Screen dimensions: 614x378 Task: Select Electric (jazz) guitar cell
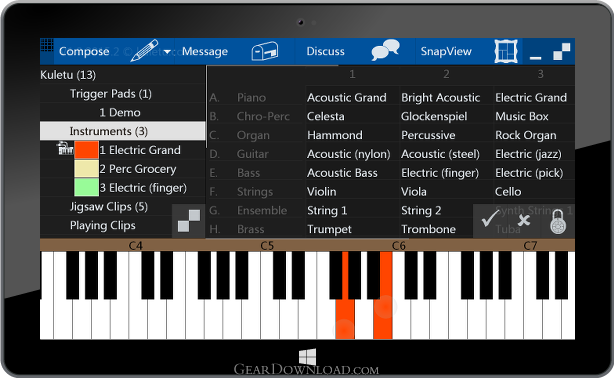(x=528, y=154)
